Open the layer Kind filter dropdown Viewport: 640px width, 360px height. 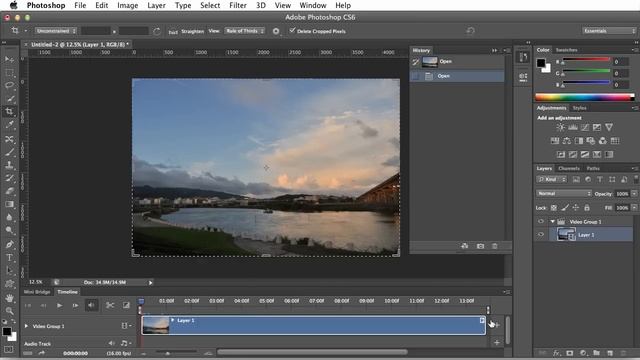(551, 179)
